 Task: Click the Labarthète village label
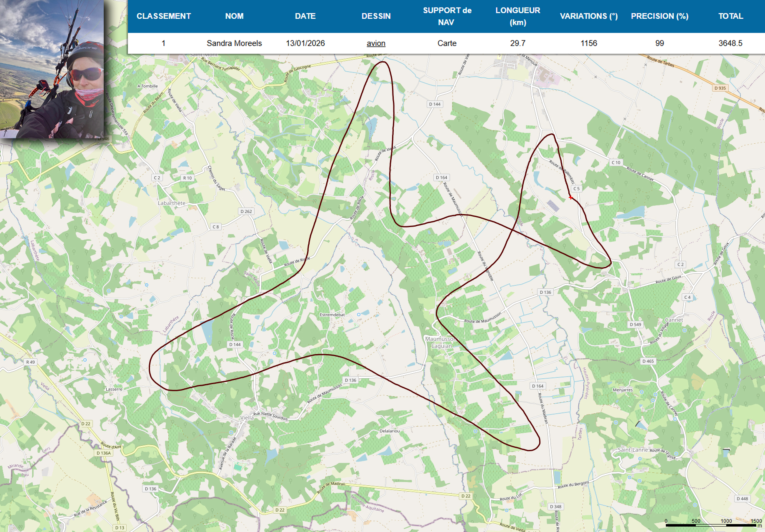pyautogui.click(x=171, y=203)
